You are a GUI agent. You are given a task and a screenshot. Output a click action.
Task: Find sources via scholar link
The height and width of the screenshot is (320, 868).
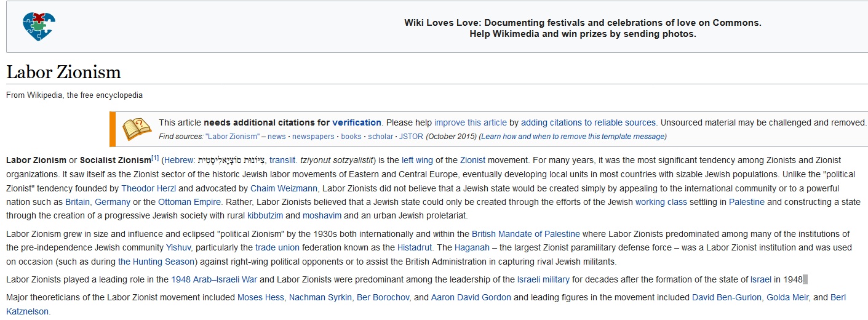pos(380,137)
